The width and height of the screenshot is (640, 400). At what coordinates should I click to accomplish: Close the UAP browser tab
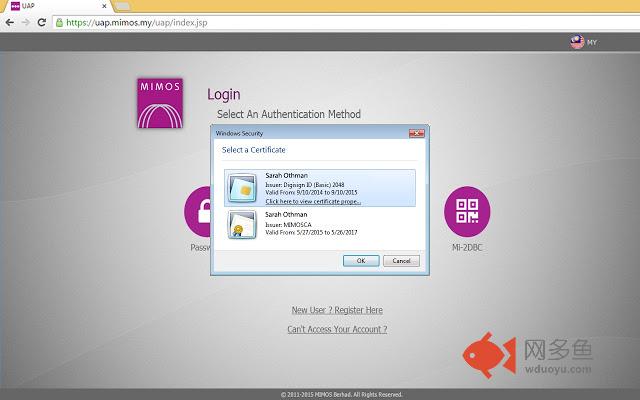pyautogui.click(x=104, y=6)
